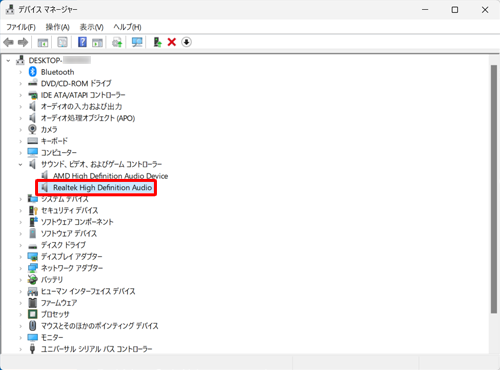Expand the Bluetooth category
Screen dimensions: 500x370
(20, 72)
